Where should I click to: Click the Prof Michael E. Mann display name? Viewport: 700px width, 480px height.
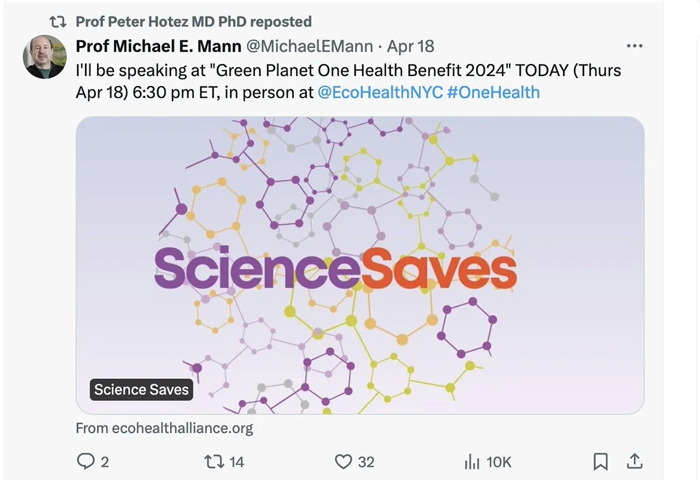tap(157, 46)
